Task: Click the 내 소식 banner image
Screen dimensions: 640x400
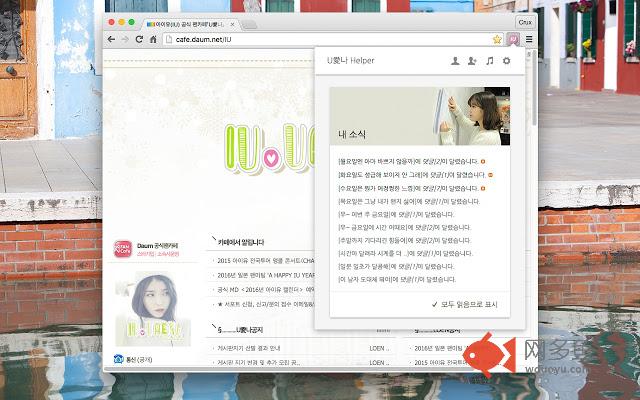Action: [x=420, y=116]
